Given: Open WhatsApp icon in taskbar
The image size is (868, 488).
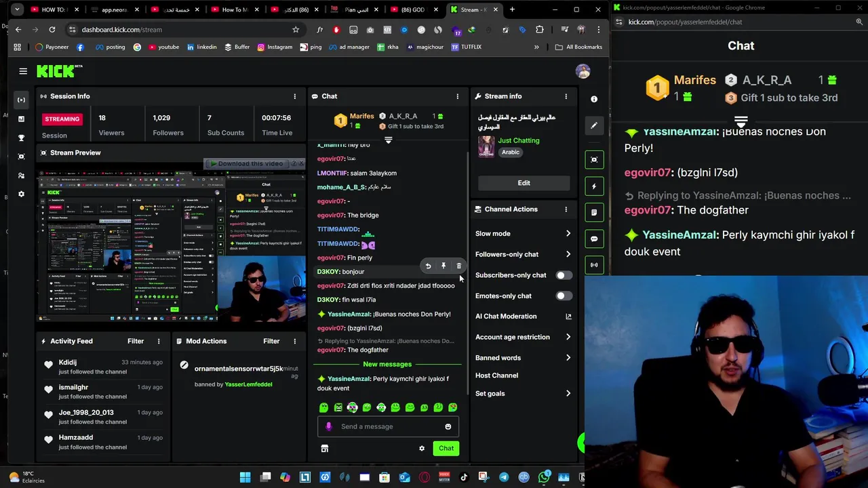Looking at the screenshot, I should point(544,477).
